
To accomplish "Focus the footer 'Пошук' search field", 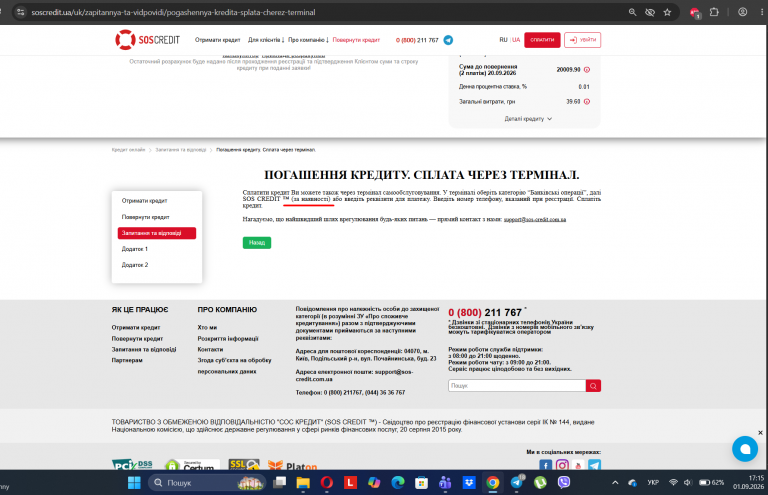I will pos(517,386).
